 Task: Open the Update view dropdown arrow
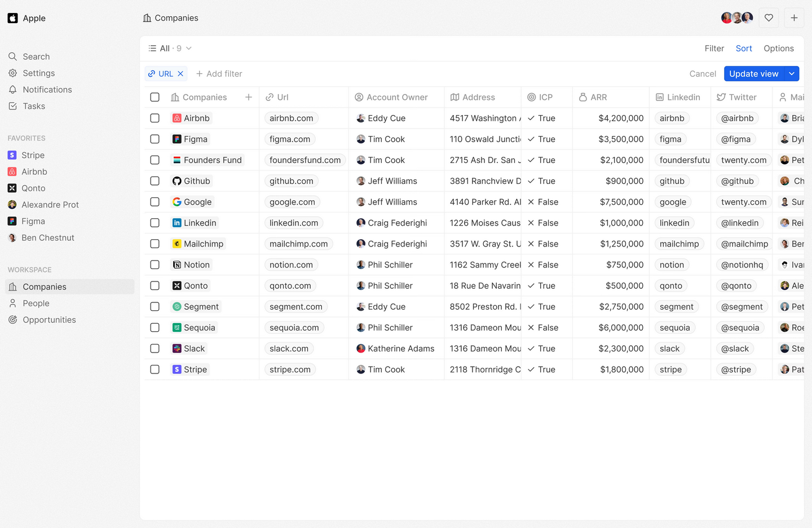(x=791, y=73)
